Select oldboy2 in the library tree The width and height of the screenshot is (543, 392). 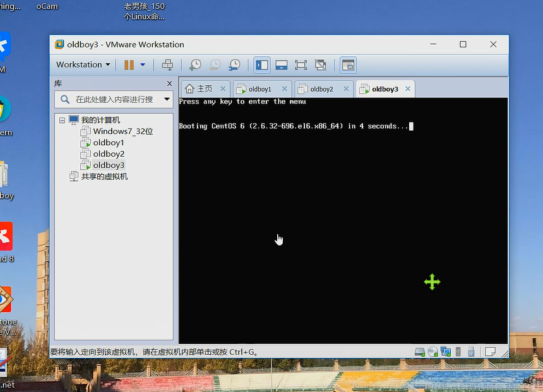pos(109,154)
